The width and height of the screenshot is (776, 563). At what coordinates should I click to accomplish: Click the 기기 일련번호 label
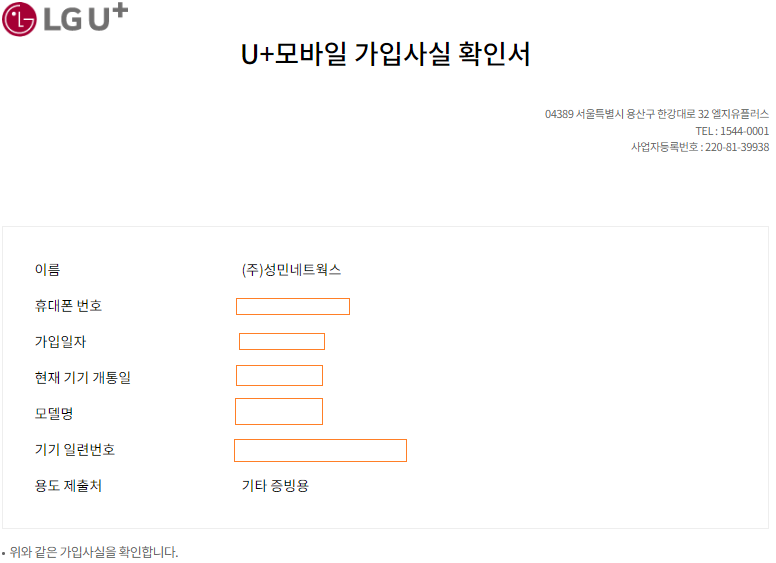tap(75, 450)
